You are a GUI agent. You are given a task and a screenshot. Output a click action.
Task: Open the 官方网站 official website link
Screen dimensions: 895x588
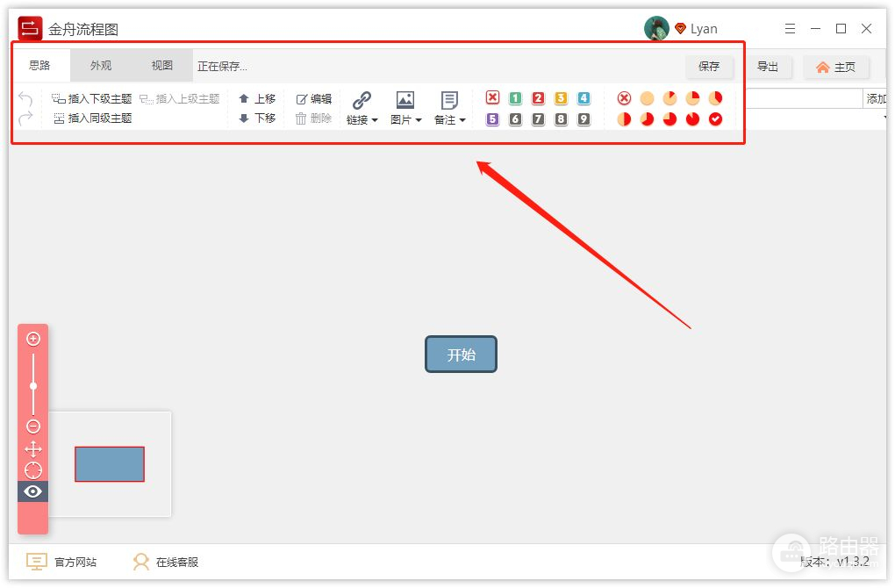(61, 562)
